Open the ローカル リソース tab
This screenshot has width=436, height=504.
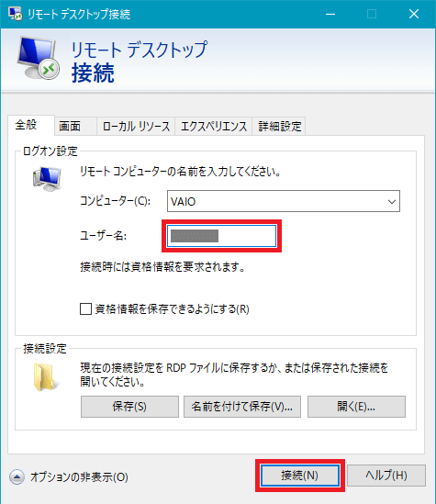coord(136,126)
